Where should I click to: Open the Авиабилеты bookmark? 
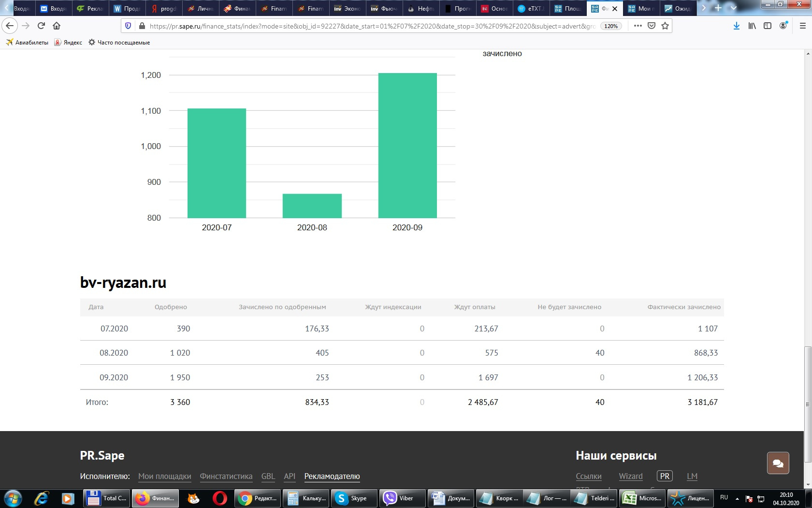coord(27,43)
